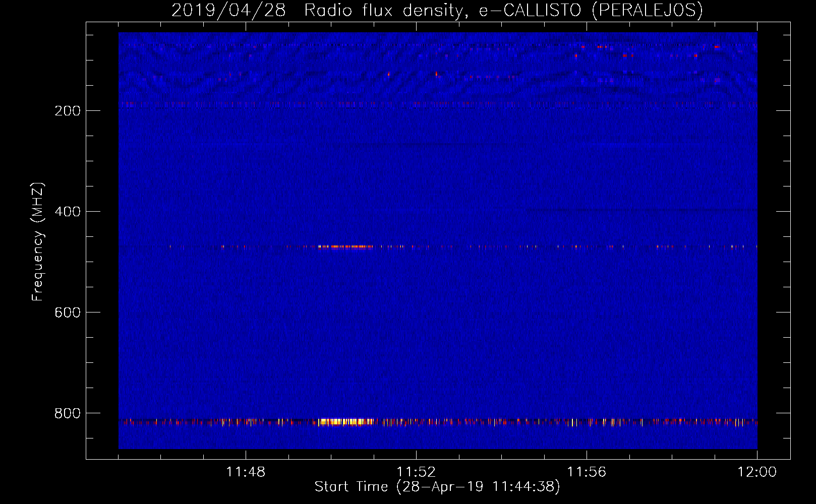This screenshot has width=816, height=504.
Task: Click the plot title mentioning e-CALLISTO (PERALEJOS)
Action: (x=437, y=10)
